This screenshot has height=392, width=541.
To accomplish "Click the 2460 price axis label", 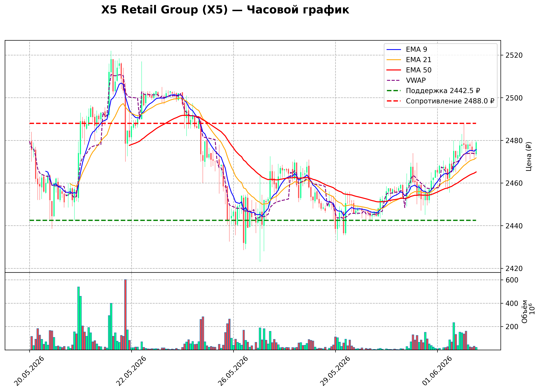I will click(514, 183).
